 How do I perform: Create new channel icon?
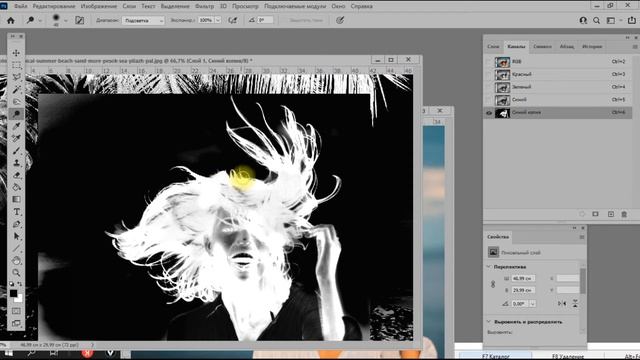tap(611, 214)
